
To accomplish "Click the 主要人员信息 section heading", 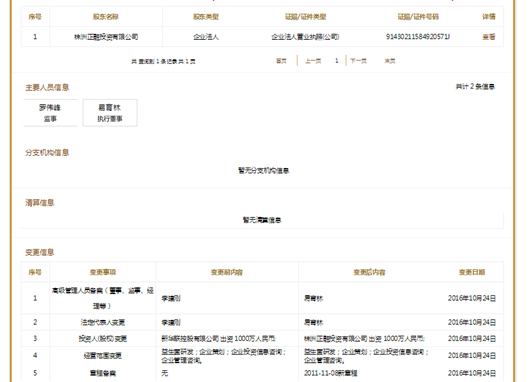I will (x=47, y=88).
